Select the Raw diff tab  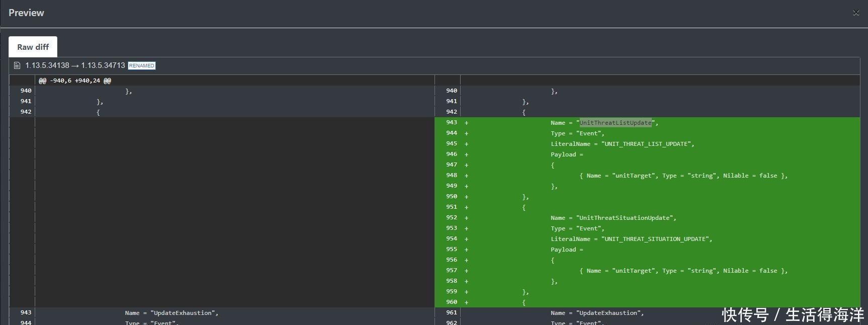point(33,47)
